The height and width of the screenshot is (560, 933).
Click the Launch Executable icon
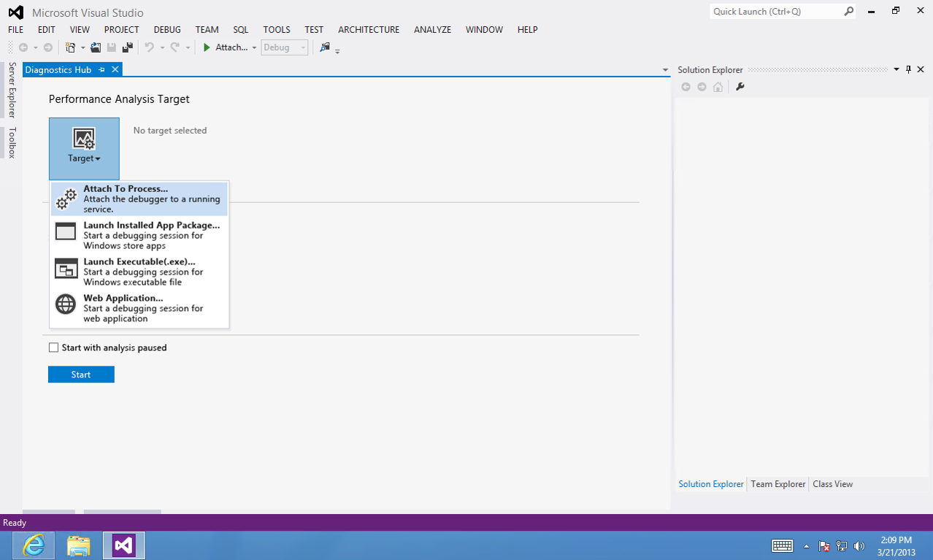pos(66,268)
